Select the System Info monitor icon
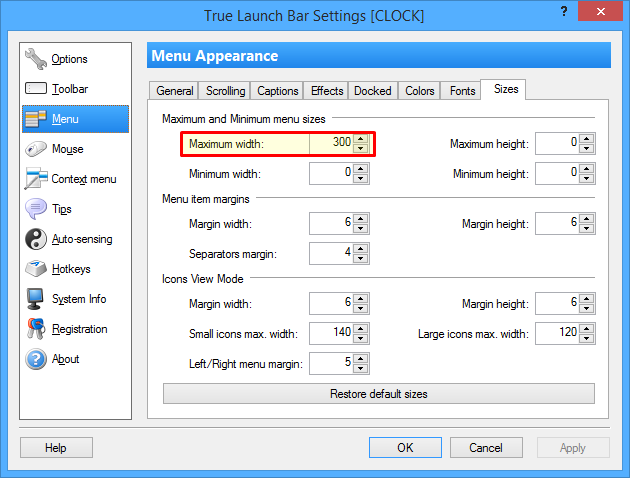The height and width of the screenshot is (478, 630). click(x=35, y=299)
